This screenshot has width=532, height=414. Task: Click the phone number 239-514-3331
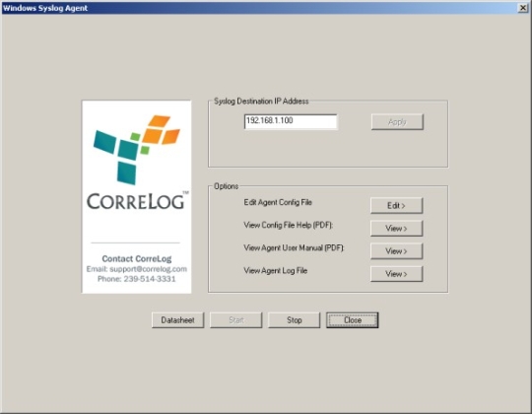tap(150, 279)
